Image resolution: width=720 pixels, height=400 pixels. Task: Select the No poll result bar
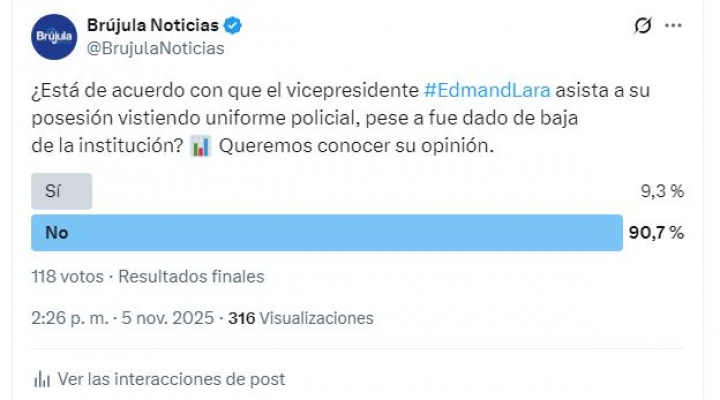pyautogui.click(x=326, y=232)
